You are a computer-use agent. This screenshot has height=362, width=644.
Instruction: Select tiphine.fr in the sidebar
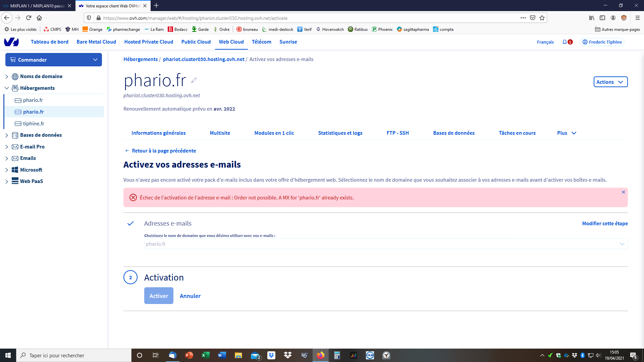tap(34, 124)
